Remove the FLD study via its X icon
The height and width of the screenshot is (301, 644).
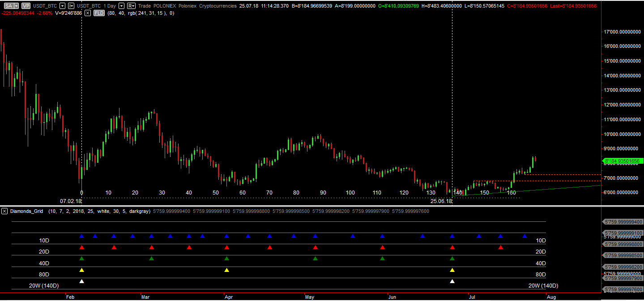87,13
